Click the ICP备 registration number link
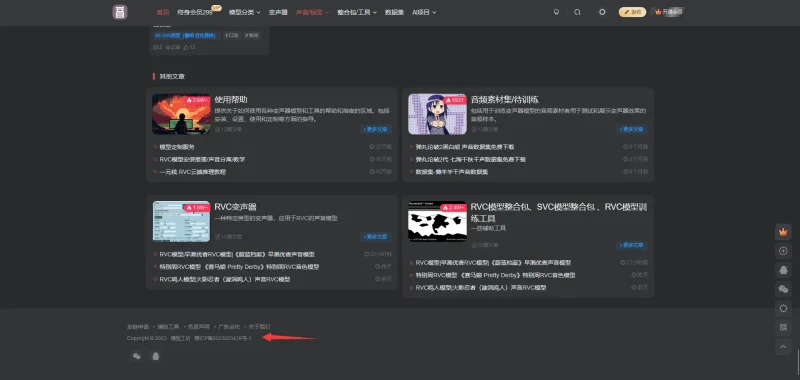Viewport: 800px width, 380px height. [223, 338]
